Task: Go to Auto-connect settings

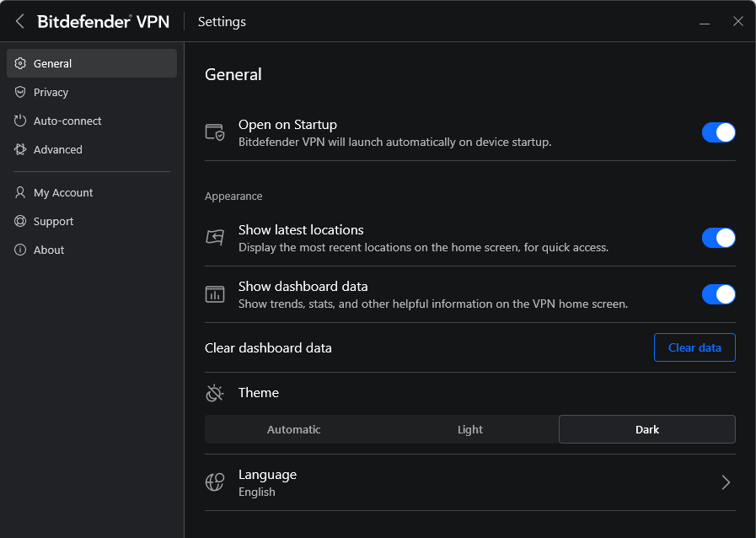Action: [92, 121]
